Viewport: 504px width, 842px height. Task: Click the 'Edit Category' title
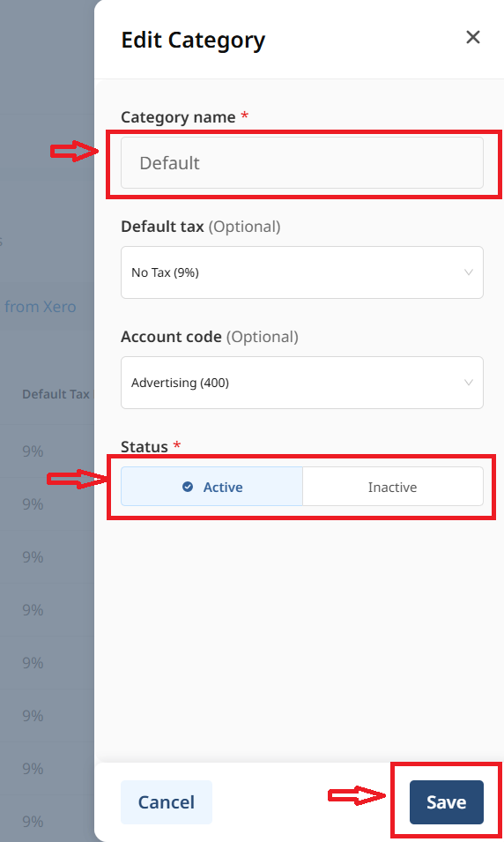pos(193,41)
